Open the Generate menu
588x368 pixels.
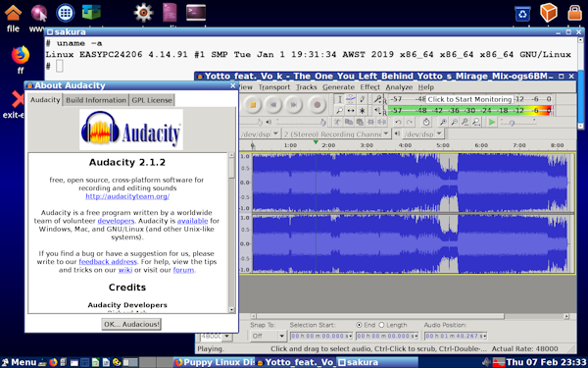coord(339,87)
